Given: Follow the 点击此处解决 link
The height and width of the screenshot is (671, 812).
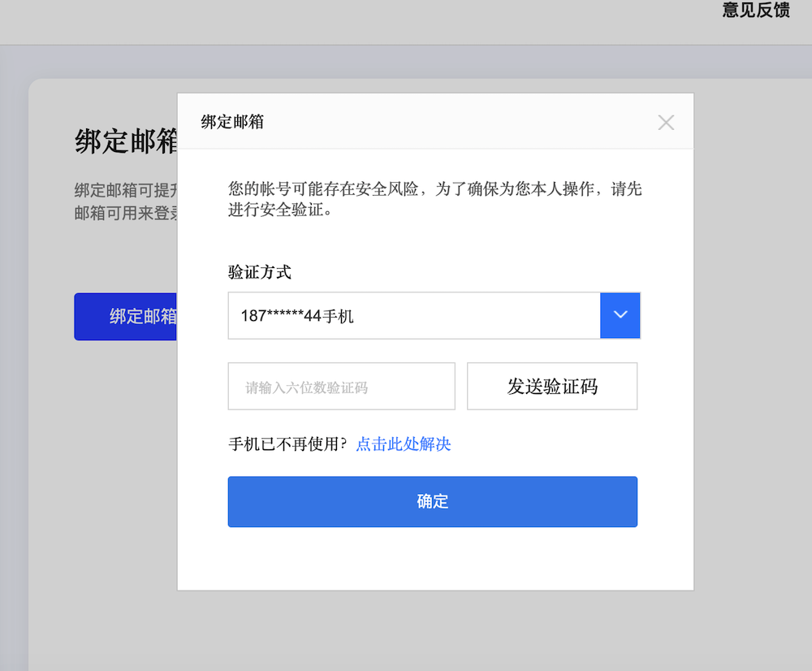Looking at the screenshot, I should coord(403,444).
